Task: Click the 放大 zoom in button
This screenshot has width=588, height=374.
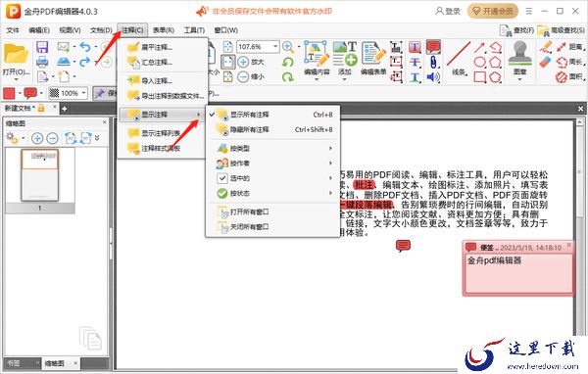Action: [251, 62]
